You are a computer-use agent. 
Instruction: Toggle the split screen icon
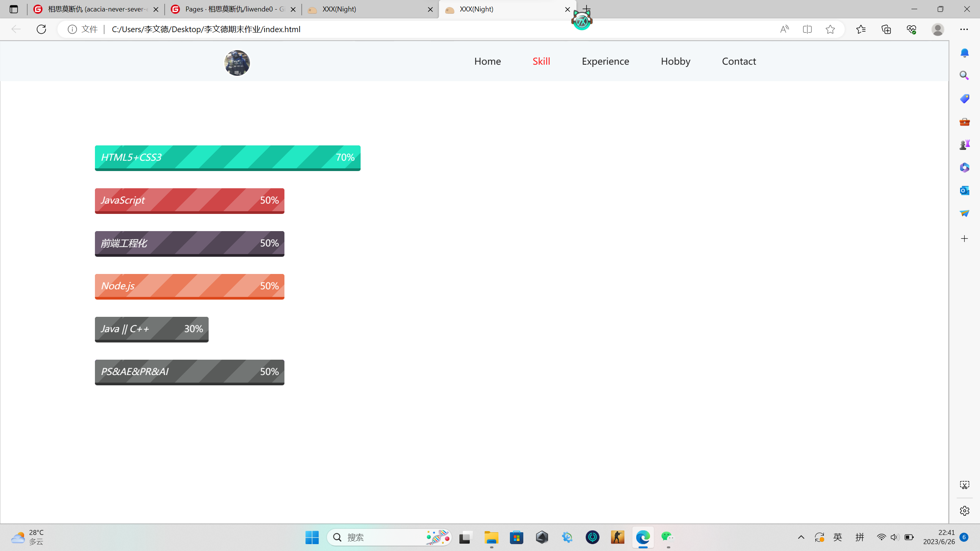coord(807,29)
